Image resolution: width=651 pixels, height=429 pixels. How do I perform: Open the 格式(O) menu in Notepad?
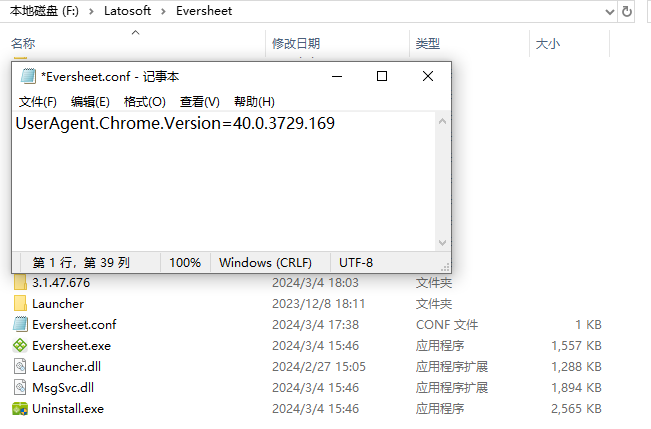pos(144,102)
